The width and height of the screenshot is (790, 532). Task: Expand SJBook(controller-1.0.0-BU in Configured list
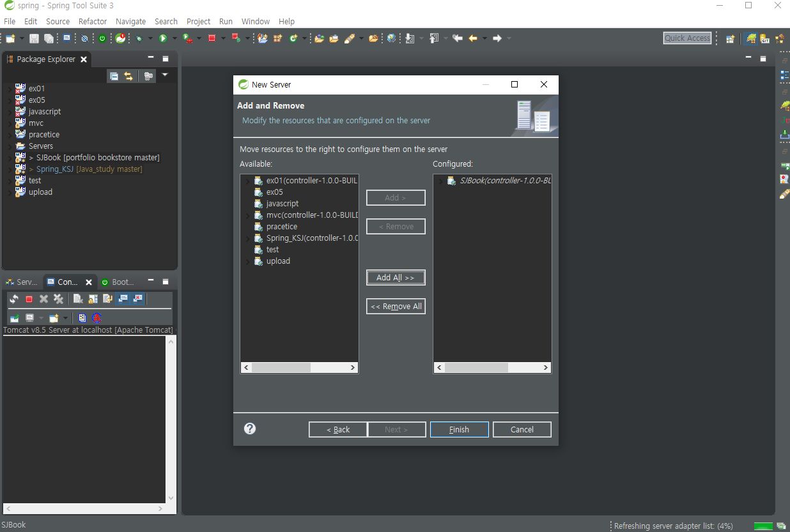[x=440, y=181]
